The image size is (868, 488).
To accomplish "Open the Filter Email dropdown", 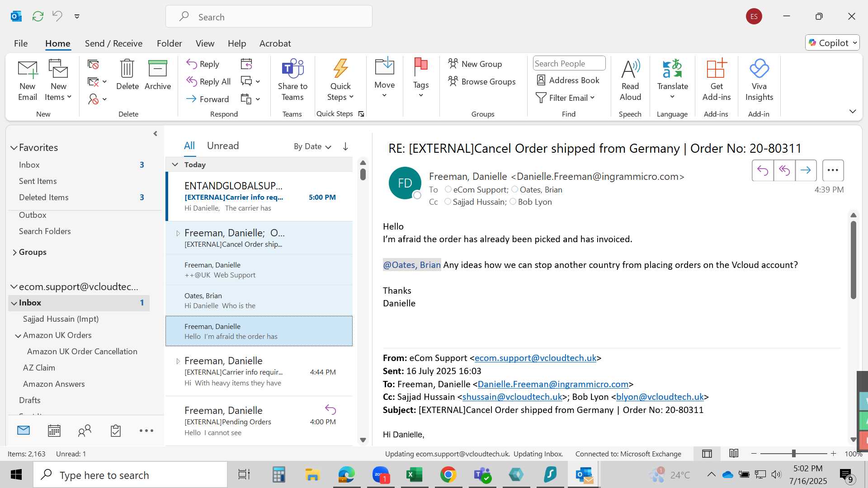I will (x=565, y=98).
